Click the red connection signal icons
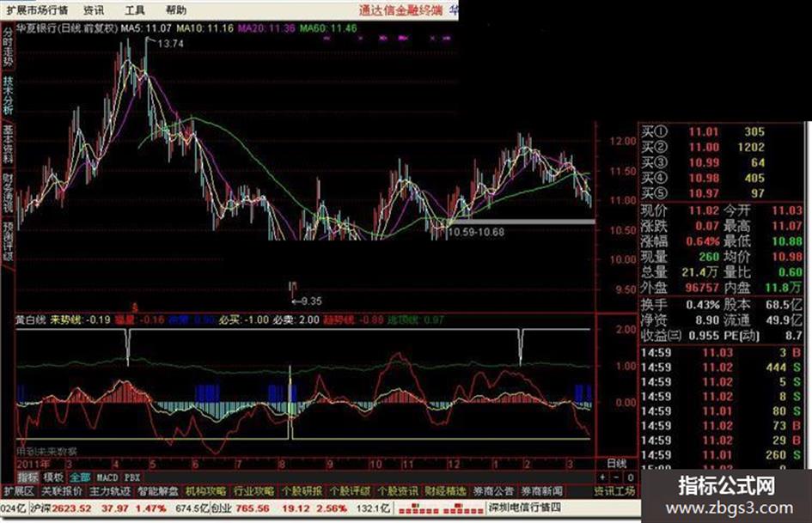This screenshot has height=523, width=812. (441, 510)
